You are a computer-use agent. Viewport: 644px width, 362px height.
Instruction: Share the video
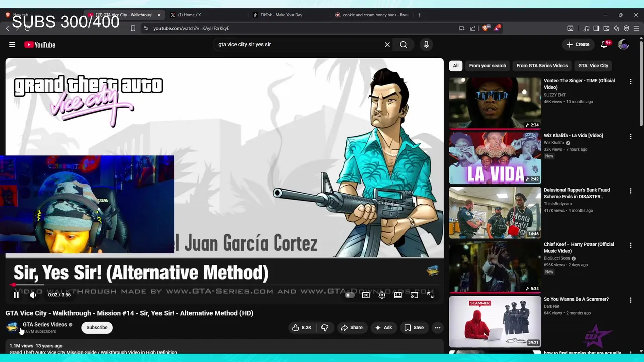[352, 328]
